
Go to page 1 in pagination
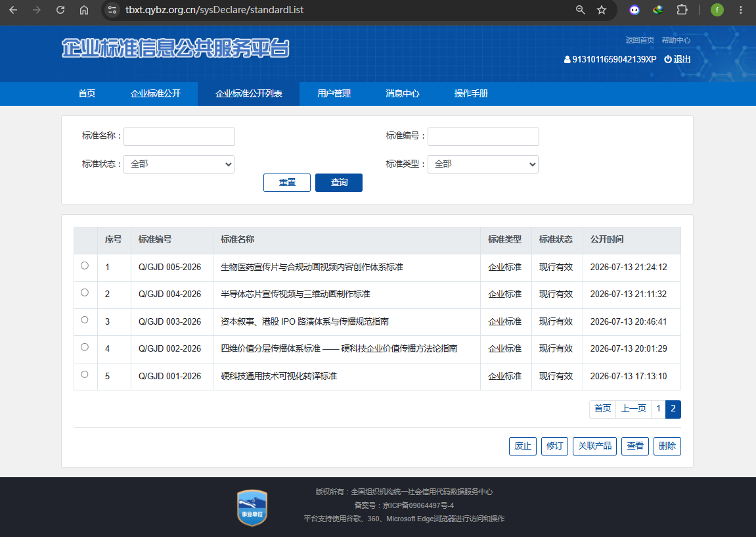pos(659,409)
